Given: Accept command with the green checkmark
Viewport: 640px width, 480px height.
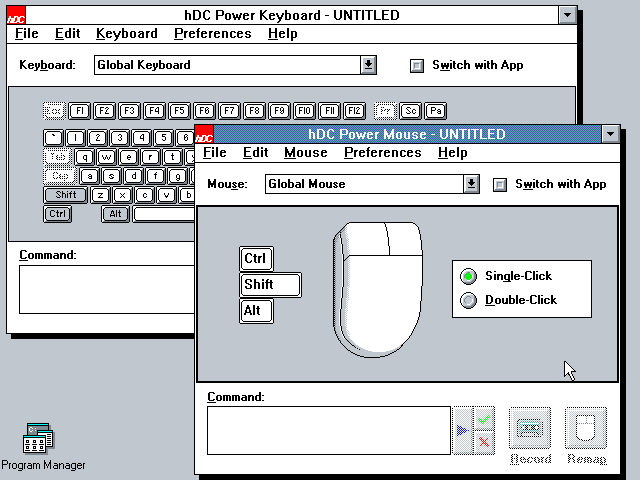Looking at the screenshot, I should (x=484, y=419).
